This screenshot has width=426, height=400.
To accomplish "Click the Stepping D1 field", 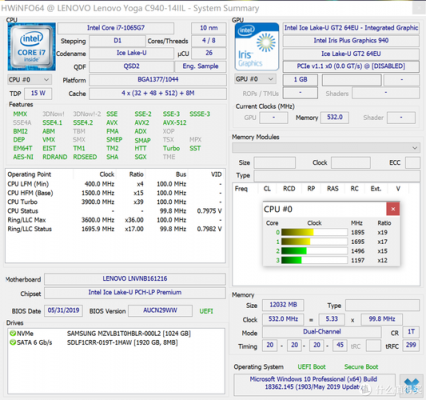I will tap(118, 41).
